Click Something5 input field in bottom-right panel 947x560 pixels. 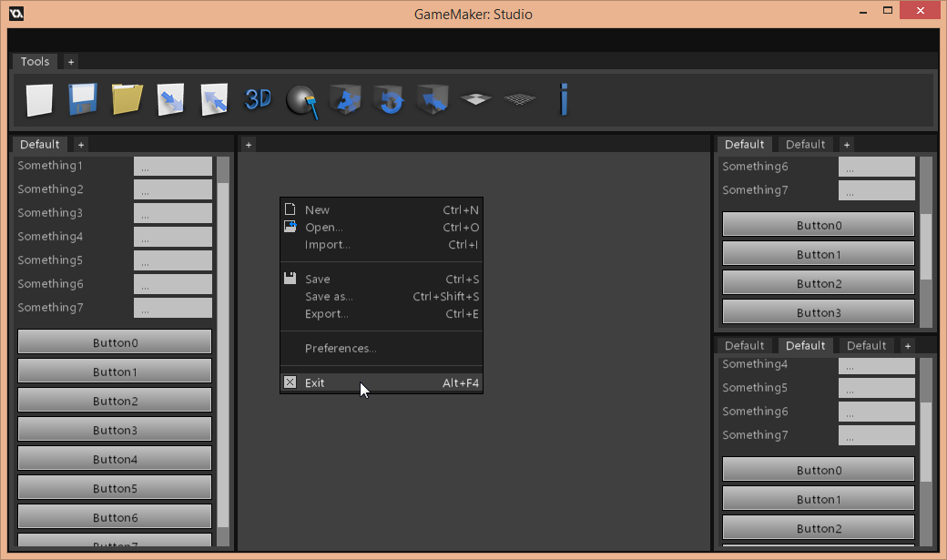(x=876, y=388)
